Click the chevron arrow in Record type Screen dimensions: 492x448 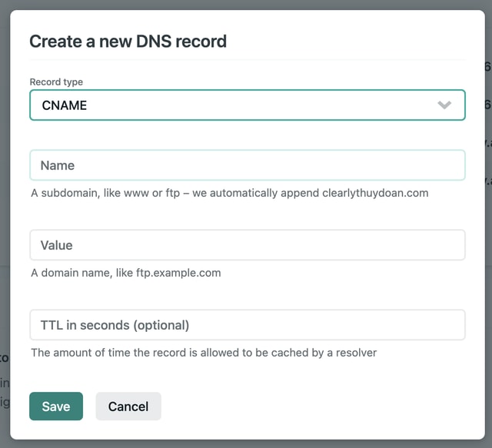point(444,105)
